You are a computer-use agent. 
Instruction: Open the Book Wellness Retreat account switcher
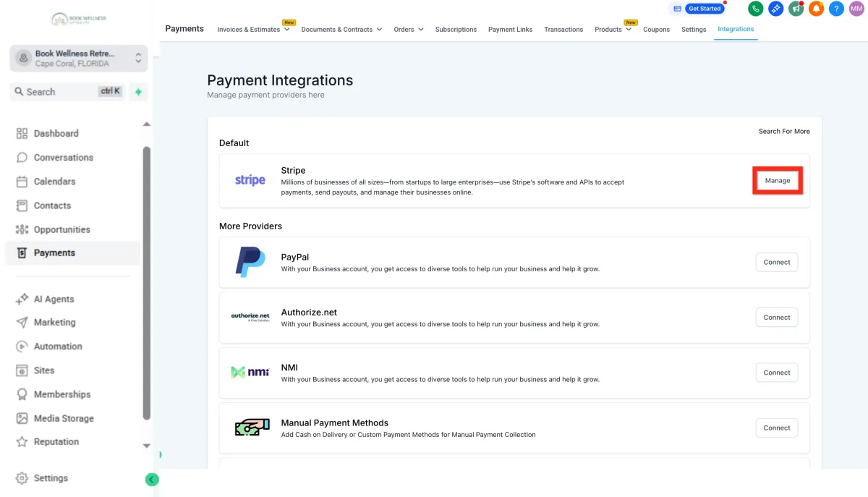pos(79,59)
